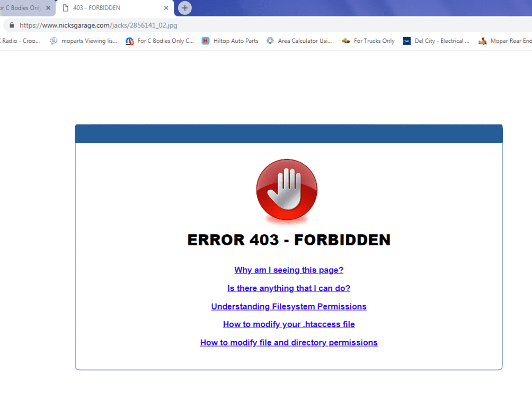Open Understanding Filesystem Permissions link
This screenshot has width=532, height=407.
tap(289, 306)
